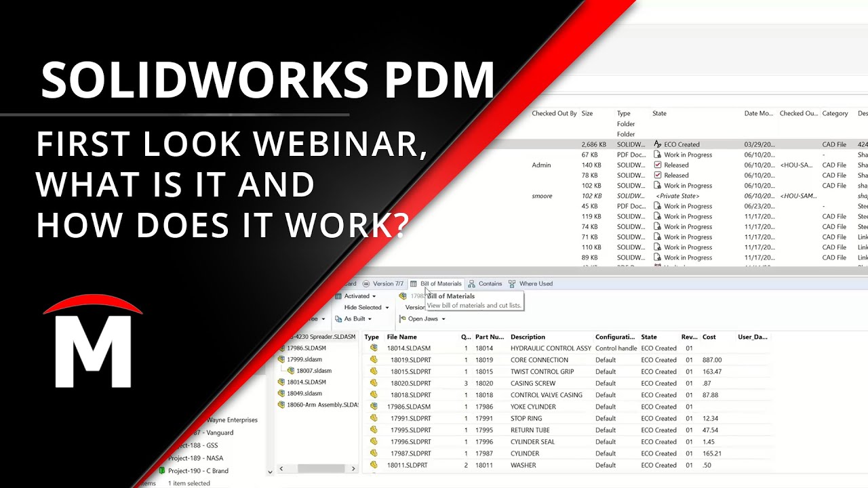Click the CORE CONNECTION cost 887.00
The height and width of the screenshot is (488, 868).
pyautogui.click(x=712, y=360)
